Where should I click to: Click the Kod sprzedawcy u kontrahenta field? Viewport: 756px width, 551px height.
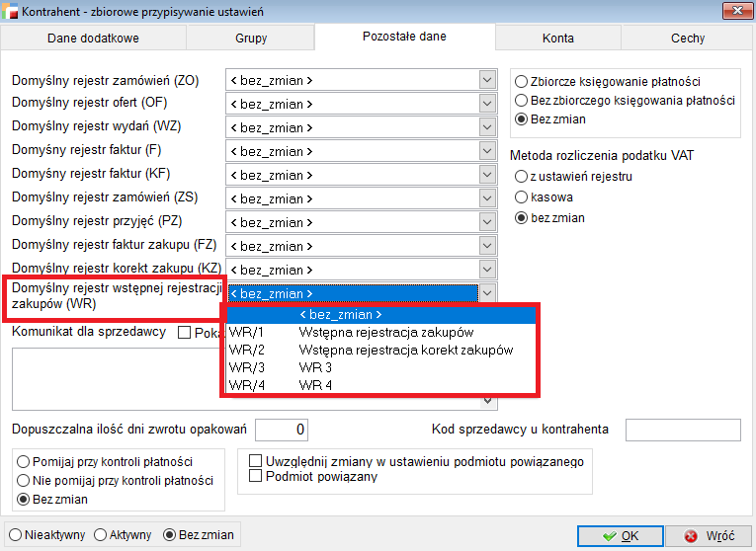tap(683, 430)
